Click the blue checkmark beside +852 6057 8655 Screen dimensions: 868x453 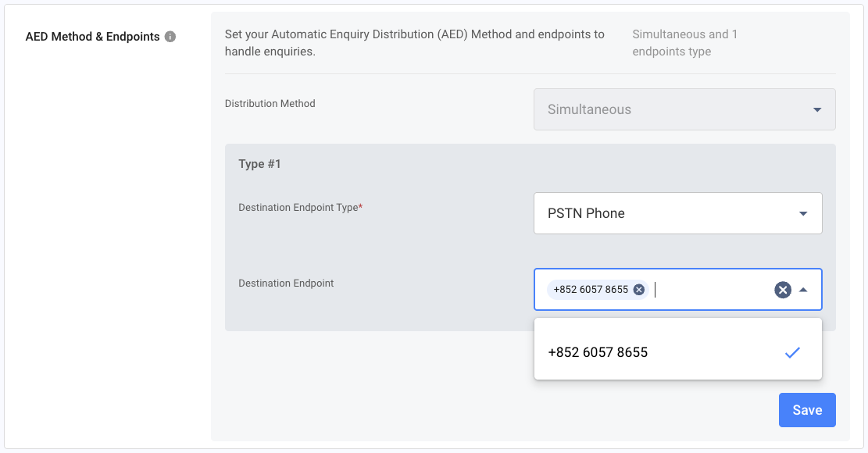(x=793, y=352)
